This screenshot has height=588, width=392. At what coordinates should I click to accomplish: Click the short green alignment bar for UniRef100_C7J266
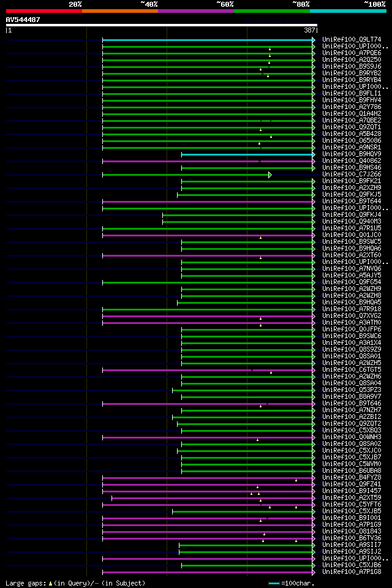click(186, 175)
